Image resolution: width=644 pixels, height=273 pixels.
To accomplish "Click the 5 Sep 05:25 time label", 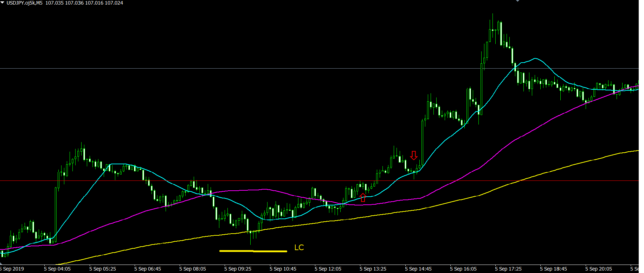I will tap(103, 269).
